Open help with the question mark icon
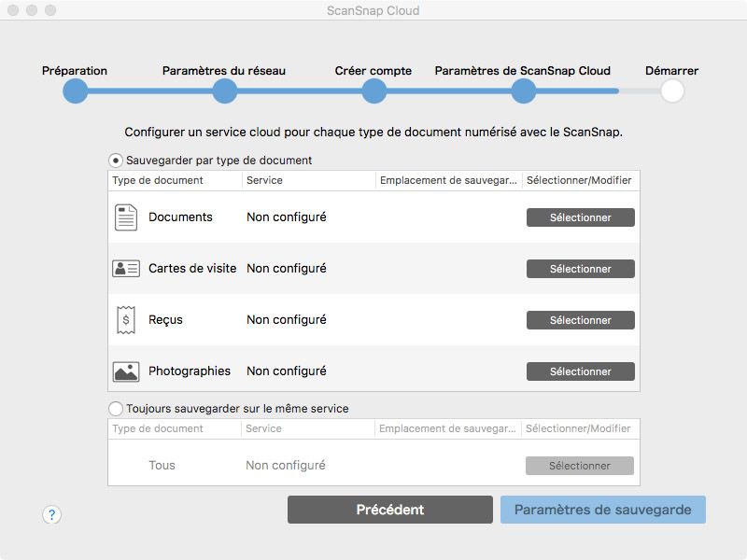 pyautogui.click(x=51, y=514)
